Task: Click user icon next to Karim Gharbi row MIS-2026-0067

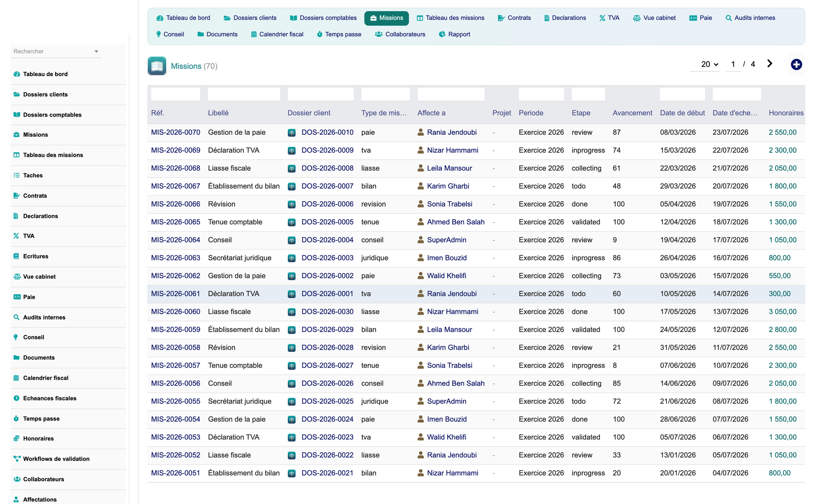Action: pos(420,186)
